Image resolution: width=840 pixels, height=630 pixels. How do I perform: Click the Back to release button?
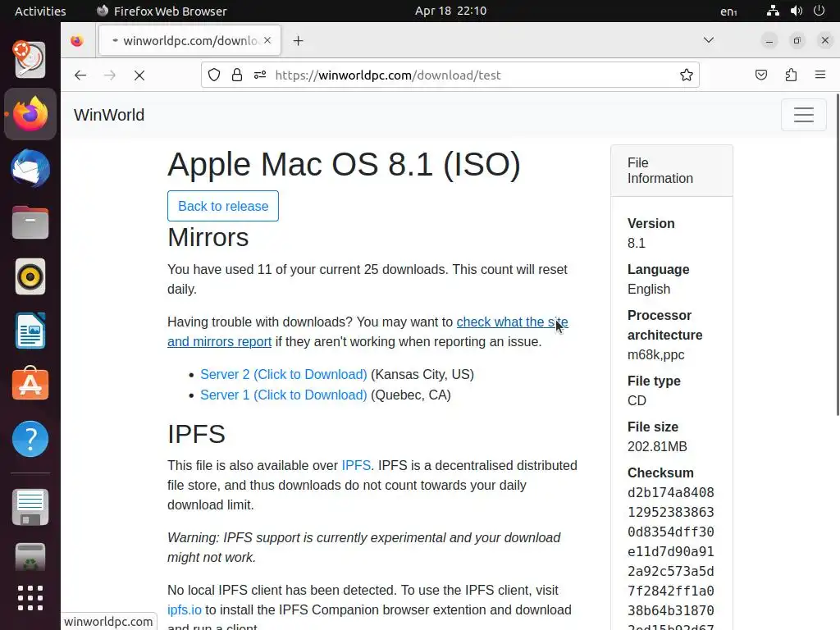click(x=223, y=206)
